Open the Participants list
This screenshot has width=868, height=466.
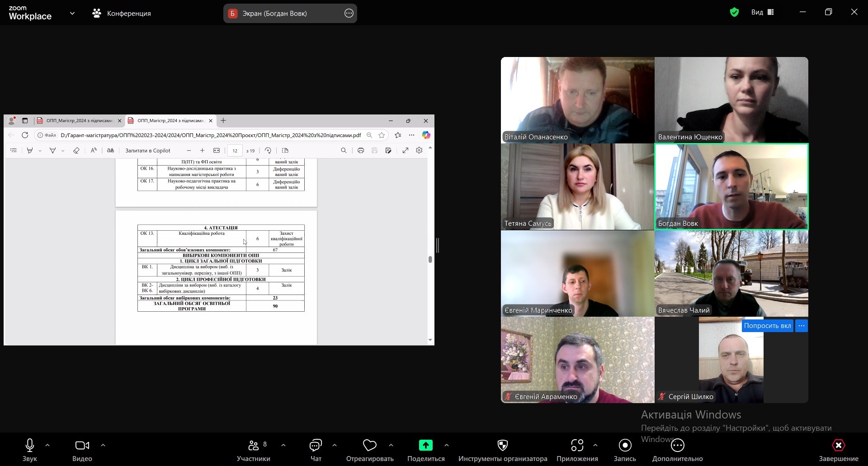(254, 446)
